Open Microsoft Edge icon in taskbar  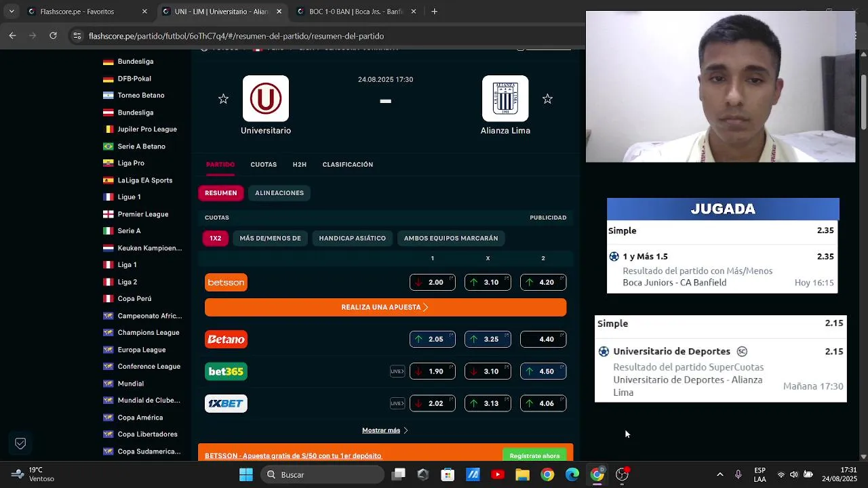572,474
